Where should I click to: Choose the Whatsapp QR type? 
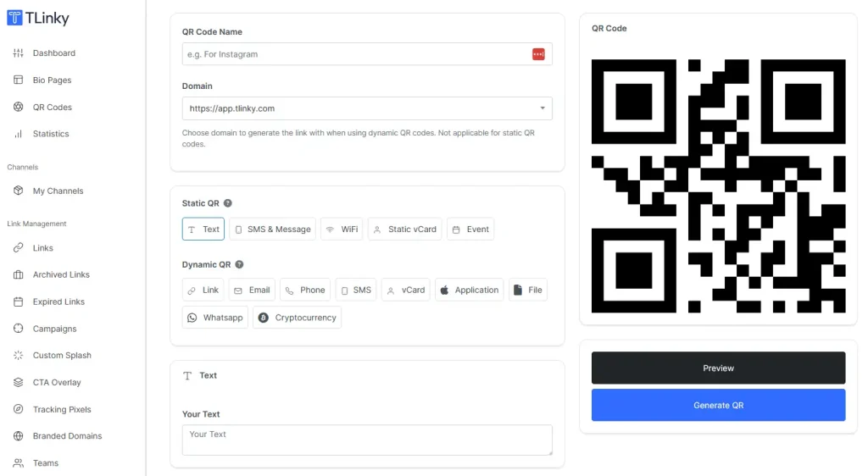point(214,318)
